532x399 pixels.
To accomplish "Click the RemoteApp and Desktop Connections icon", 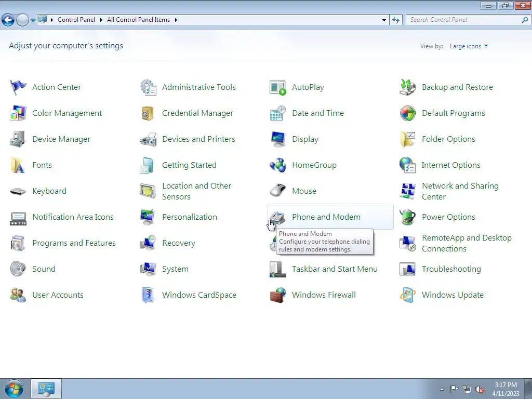I will click(x=407, y=243).
